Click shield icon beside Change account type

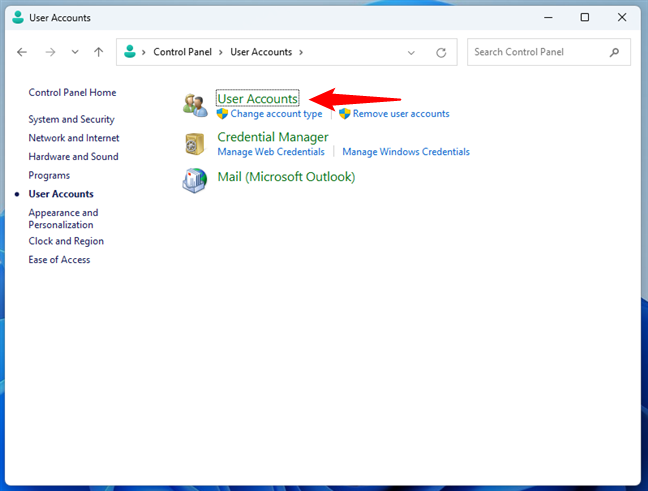tap(222, 114)
